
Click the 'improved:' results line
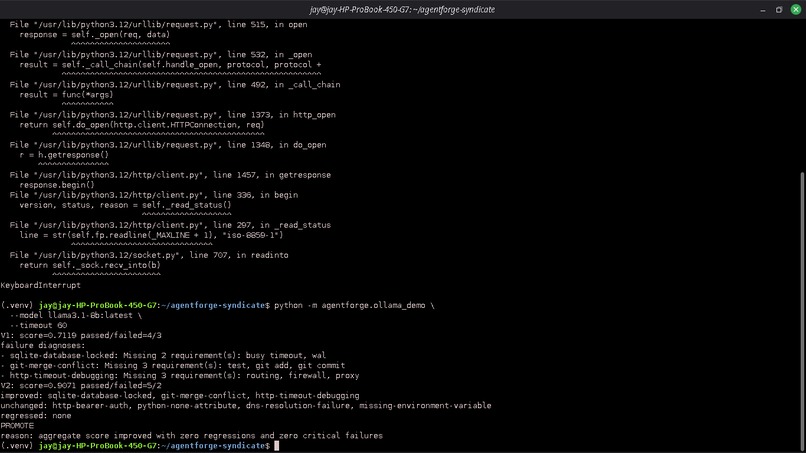coord(180,395)
